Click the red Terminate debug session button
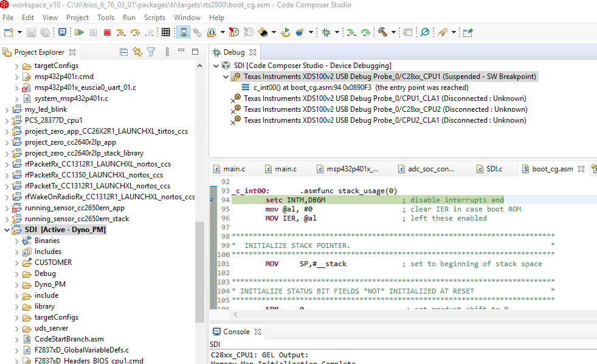 (x=106, y=32)
